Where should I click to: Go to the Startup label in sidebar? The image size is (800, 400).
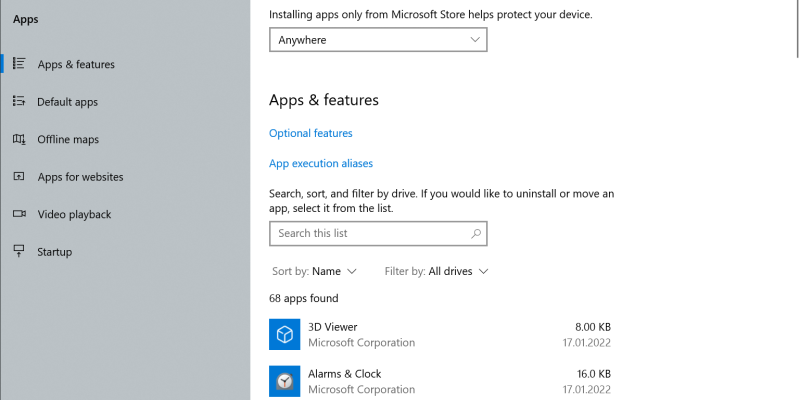[x=55, y=252]
